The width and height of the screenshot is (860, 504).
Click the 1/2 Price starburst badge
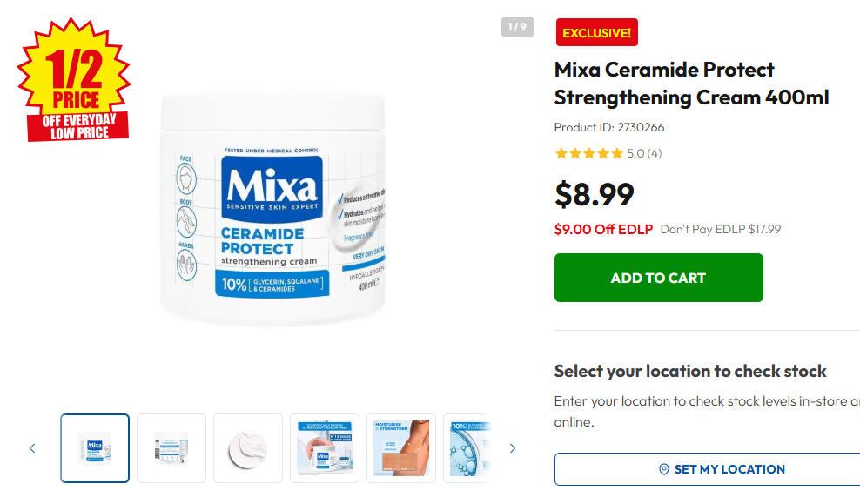coord(74,83)
